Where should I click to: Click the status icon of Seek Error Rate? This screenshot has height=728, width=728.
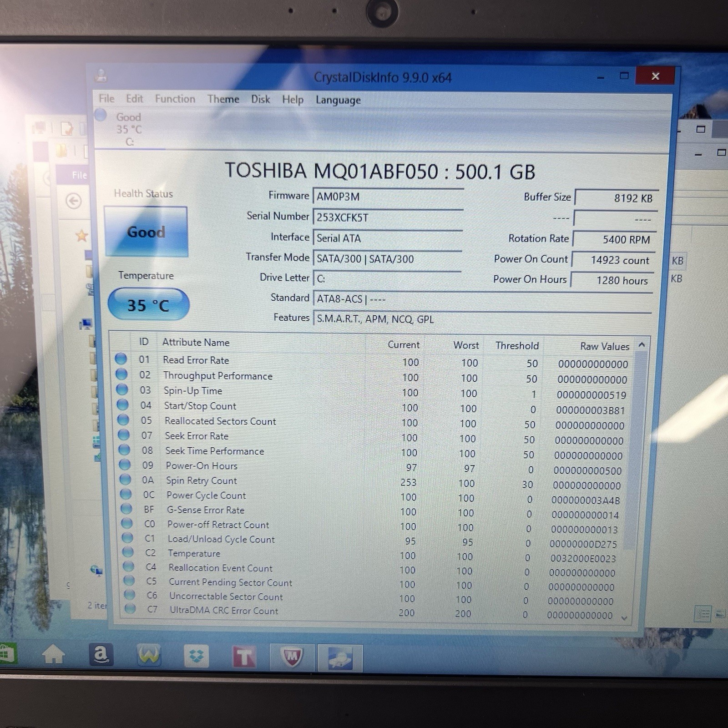point(124,435)
